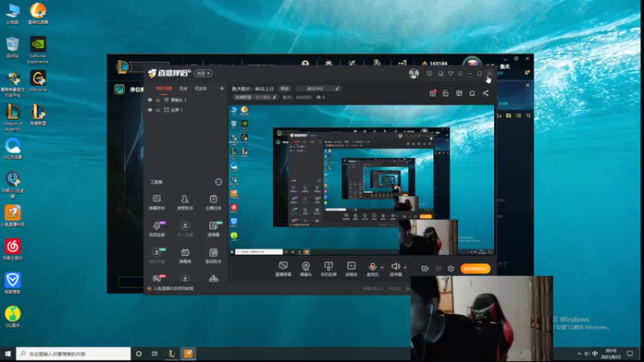Collapse the 工具箱 toolbox panel
The width and height of the screenshot is (644, 362).
pos(218,182)
